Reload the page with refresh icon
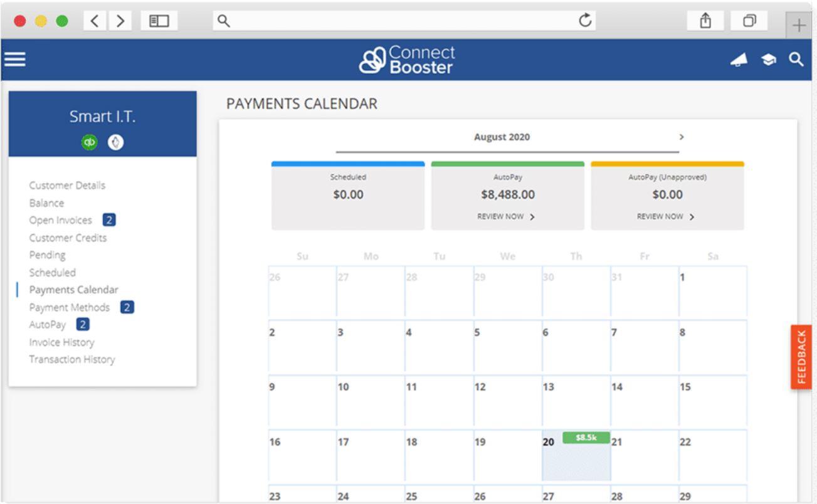Image resolution: width=817 pixels, height=504 pixels. point(584,21)
